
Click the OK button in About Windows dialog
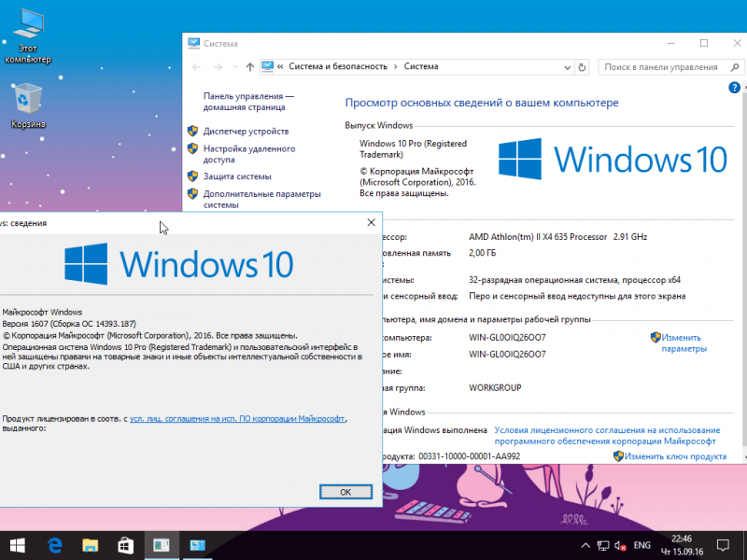click(x=345, y=492)
